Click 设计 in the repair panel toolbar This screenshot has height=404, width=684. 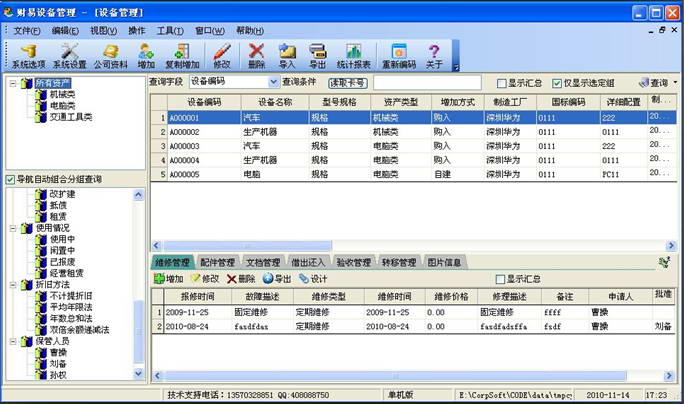click(x=313, y=278)
